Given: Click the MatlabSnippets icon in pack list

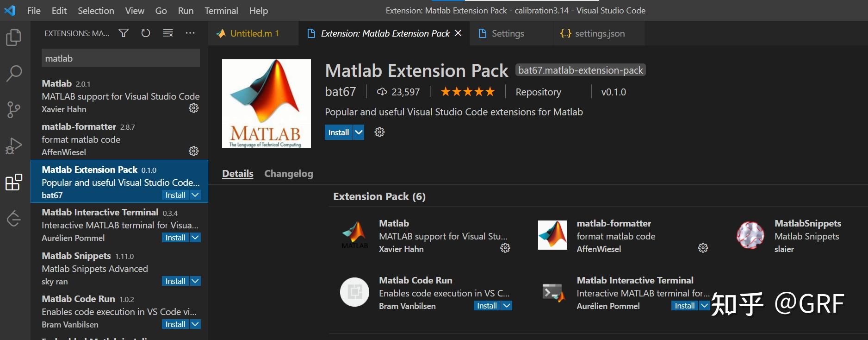Looking at the screenshot, I should pyautogui.click(x=750, y=235).
